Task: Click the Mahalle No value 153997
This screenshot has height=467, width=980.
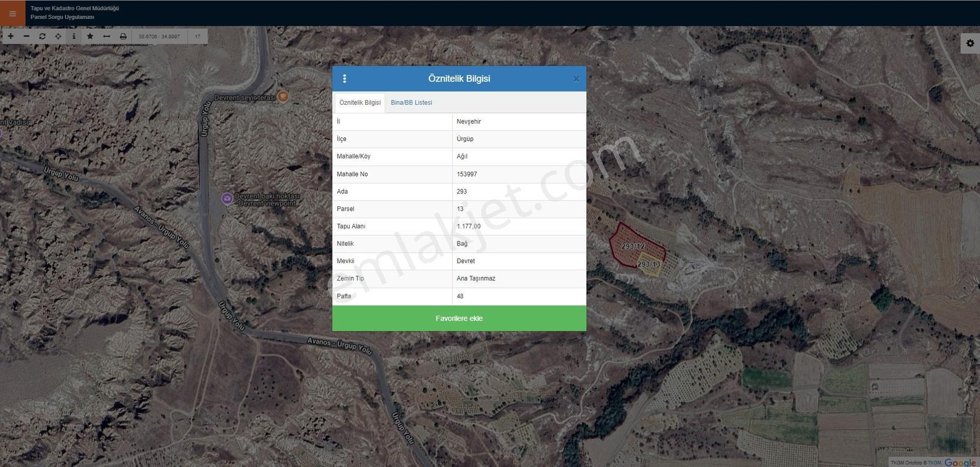Action: pyautogui.click(x=467, y=174)
